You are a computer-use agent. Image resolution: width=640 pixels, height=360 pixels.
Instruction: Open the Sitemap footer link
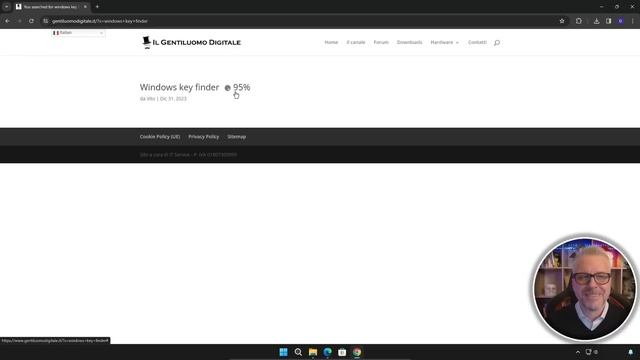point(237,137)
